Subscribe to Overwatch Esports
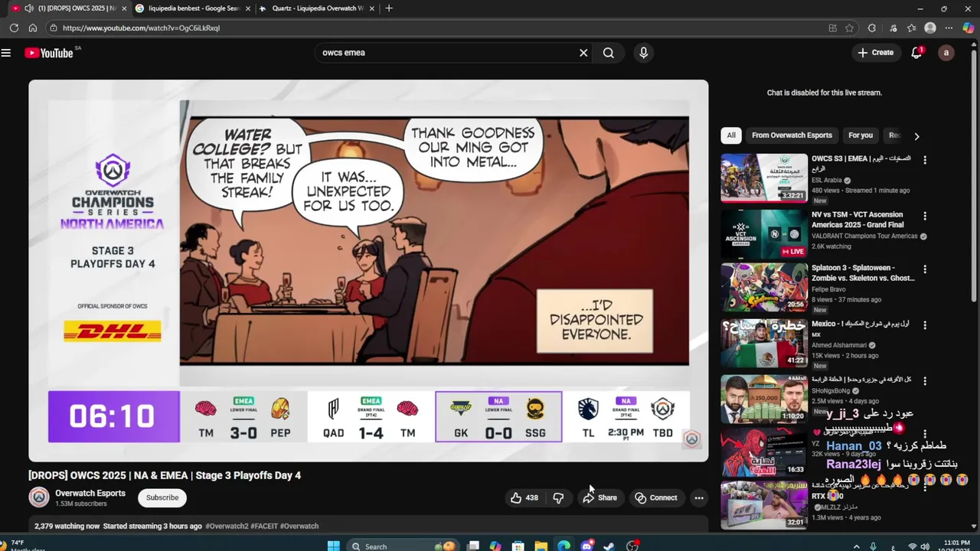This screenshot has width=980, height=551. (162, 497)
